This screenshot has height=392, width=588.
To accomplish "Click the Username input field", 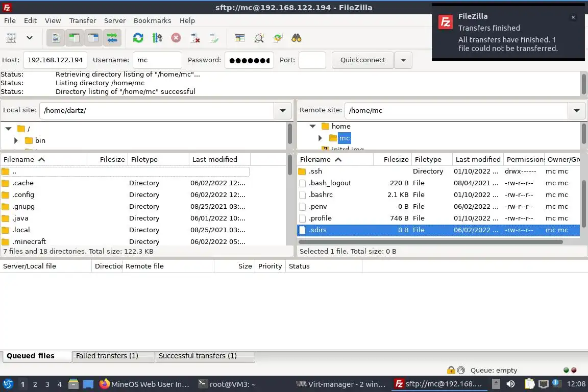I will pyautogui.click(x=157, y=60).
